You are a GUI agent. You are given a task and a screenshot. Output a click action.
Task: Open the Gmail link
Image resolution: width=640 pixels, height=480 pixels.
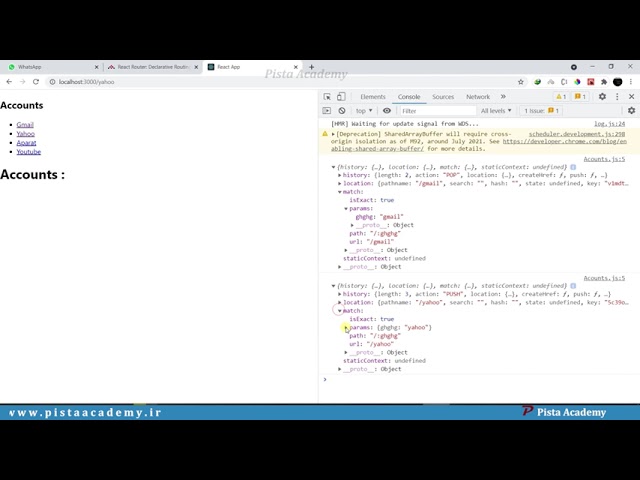tap(25, 124)
